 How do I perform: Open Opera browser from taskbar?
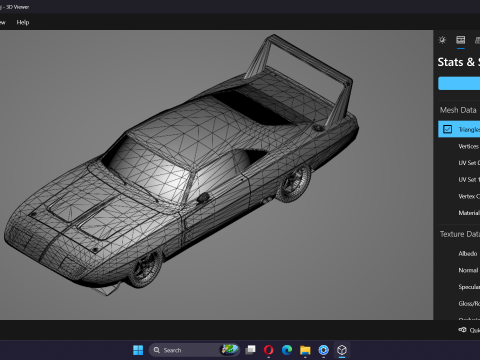pos(269,350)
